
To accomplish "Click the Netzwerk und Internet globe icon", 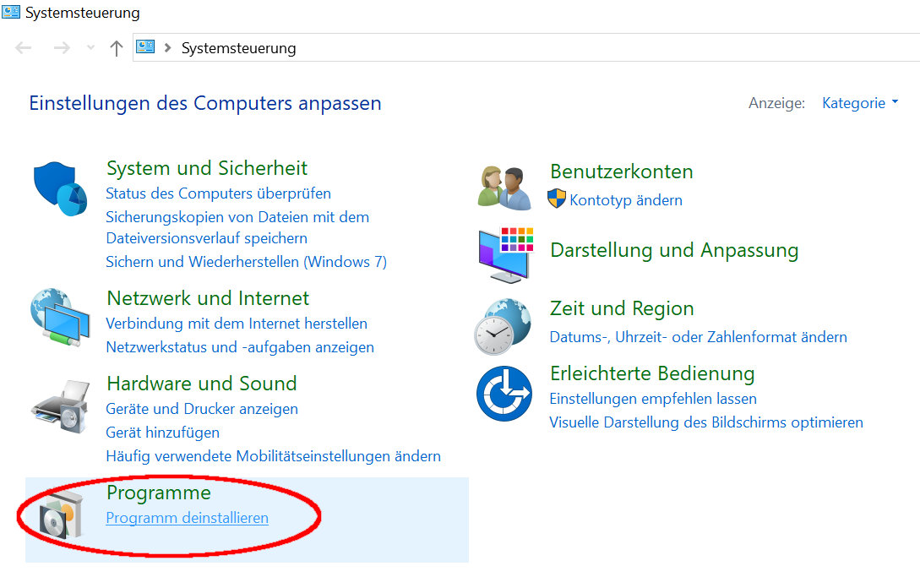I will tap(61, 318).
